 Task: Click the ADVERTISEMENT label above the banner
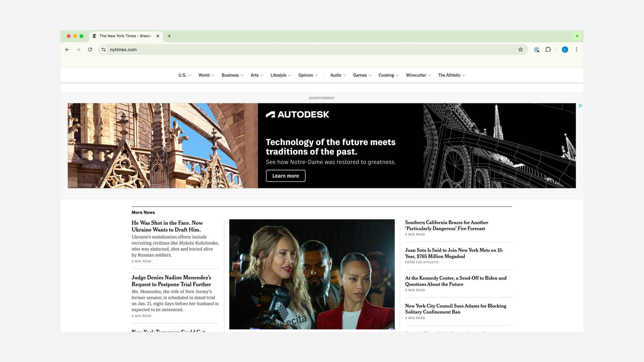(321, 98)
